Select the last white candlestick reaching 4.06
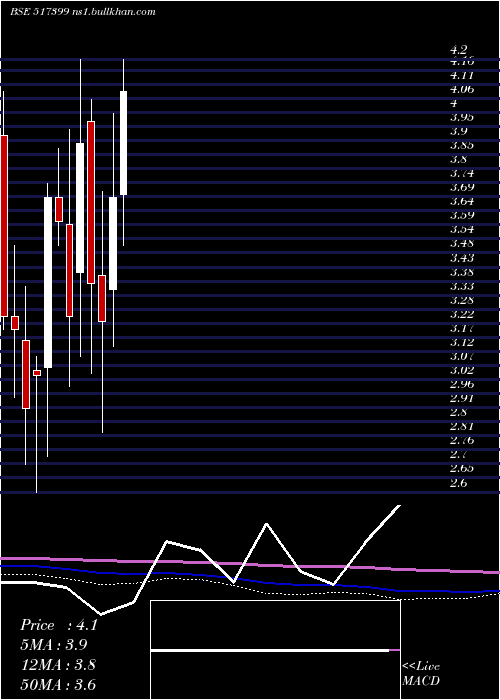Viewport: 500px width, 700px height. (x=123, y=143)
